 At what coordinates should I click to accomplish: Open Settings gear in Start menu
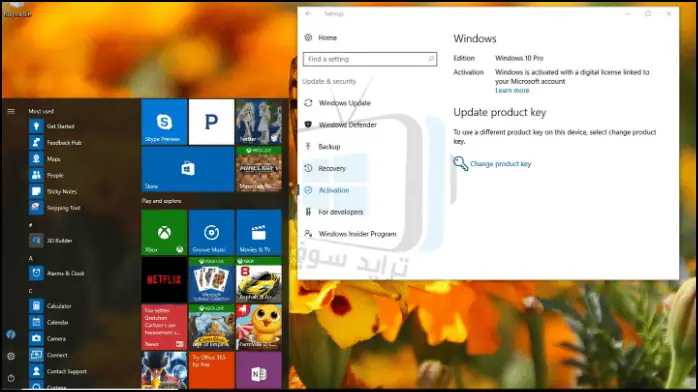coord(11,356)
